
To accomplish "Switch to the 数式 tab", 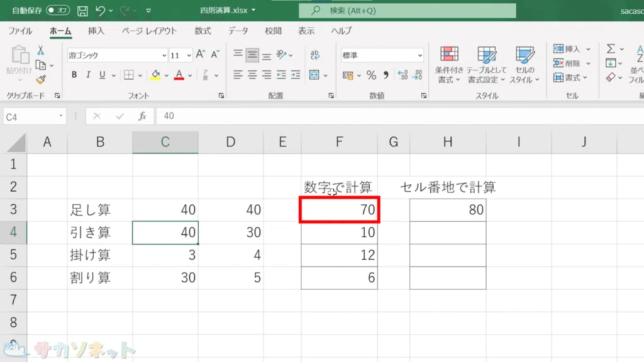I will (203, 31).
